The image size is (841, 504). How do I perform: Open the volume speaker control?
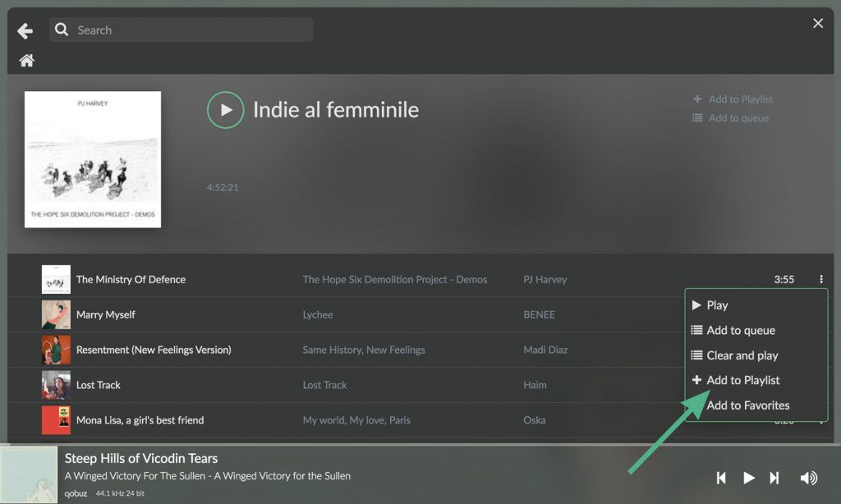(x=810, y=477)
